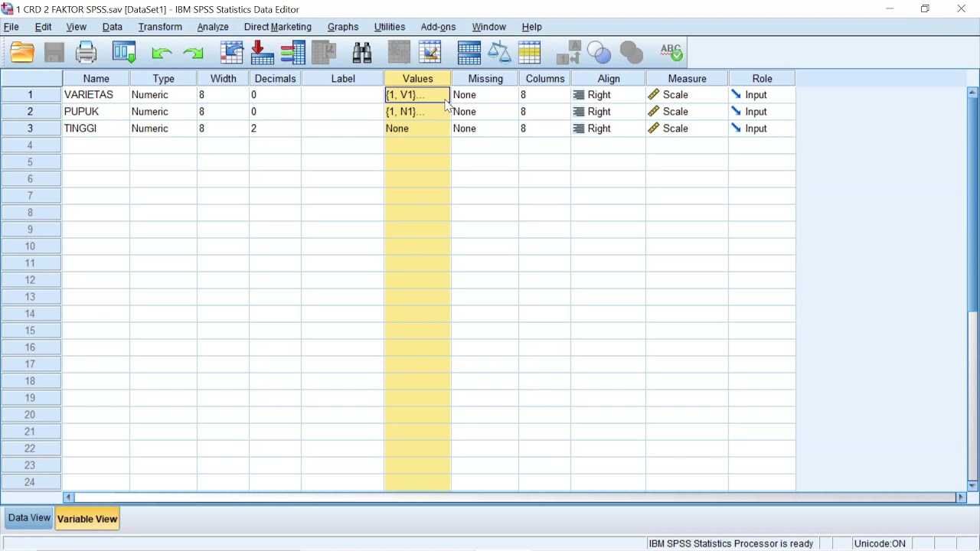
Task: Click the vertical scrollbar up arrow
Action: tap(973, 92)
